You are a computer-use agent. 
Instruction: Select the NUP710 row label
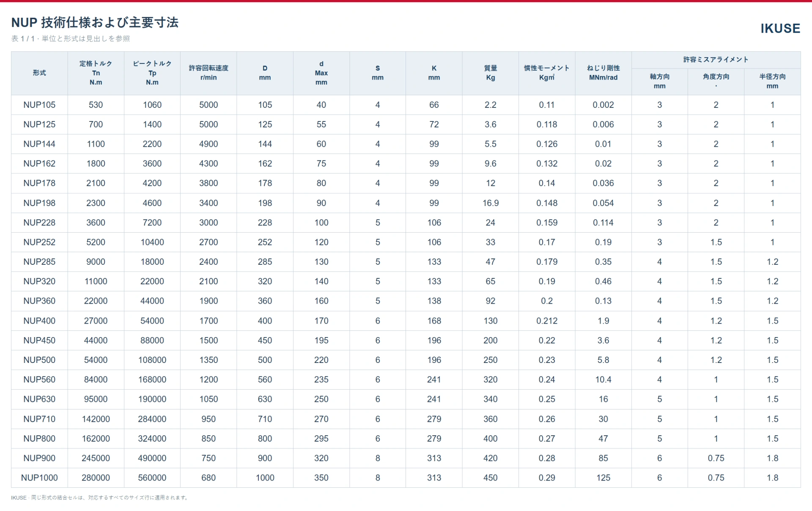[x=39, y=419]
